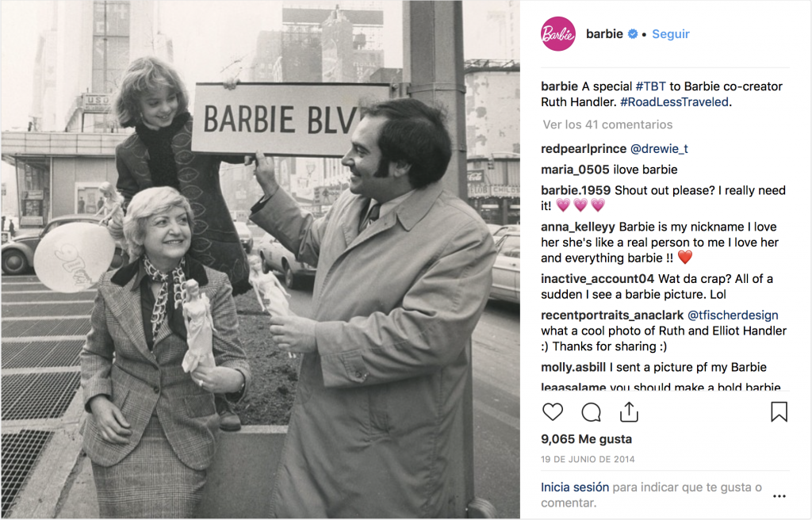Open Barbie profile picture avatar
The height and width of the screenshot is (520, 812).
point(558,33)
